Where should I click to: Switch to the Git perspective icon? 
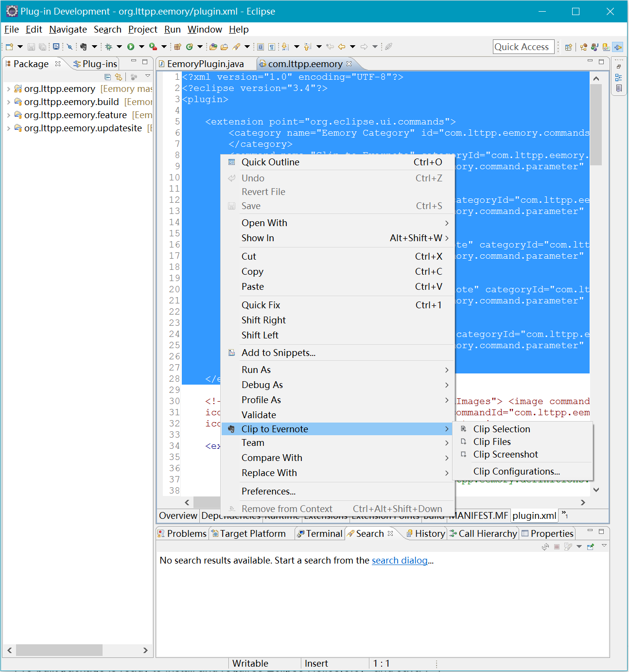[606, 47]
